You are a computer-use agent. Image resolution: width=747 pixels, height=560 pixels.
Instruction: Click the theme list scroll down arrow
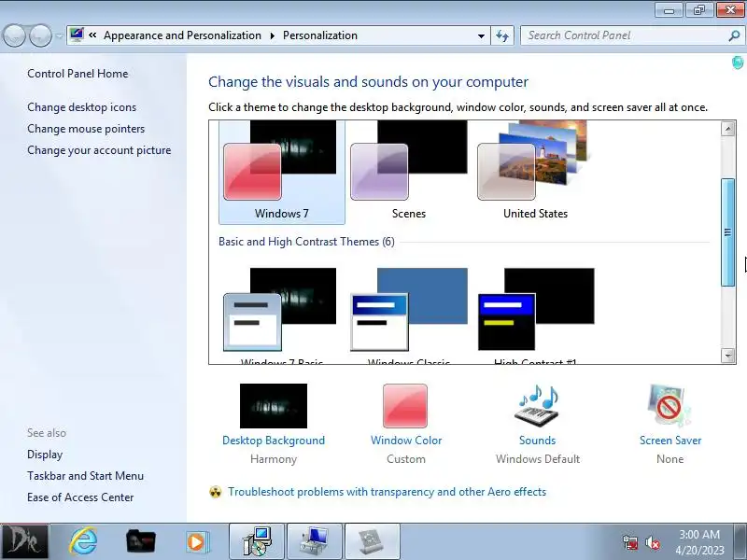click(x=727, y=356)
